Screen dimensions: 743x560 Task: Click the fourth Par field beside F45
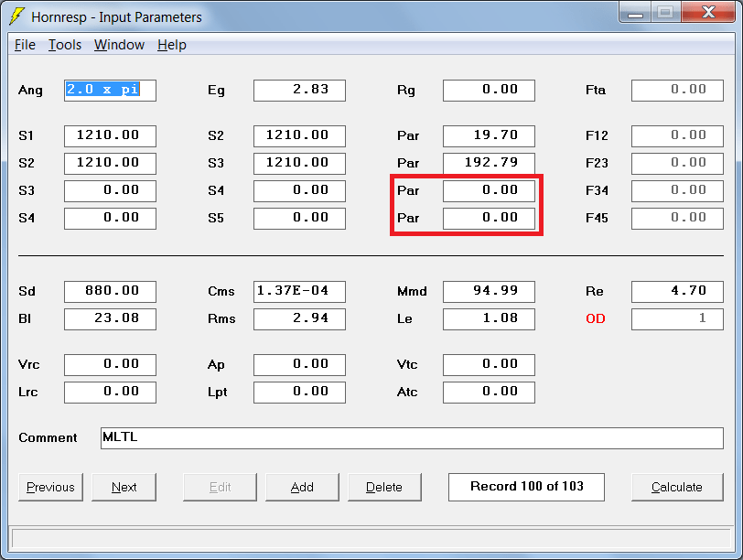[489, 219]
